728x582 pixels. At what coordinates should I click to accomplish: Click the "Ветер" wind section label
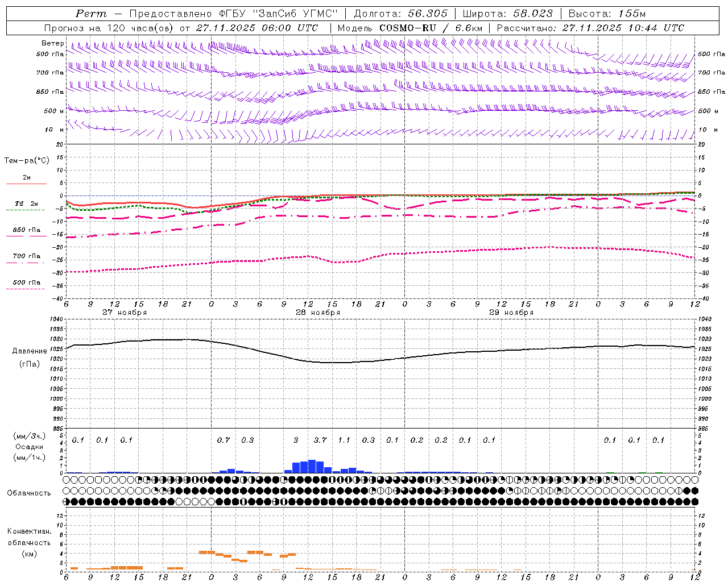(52, 43)
